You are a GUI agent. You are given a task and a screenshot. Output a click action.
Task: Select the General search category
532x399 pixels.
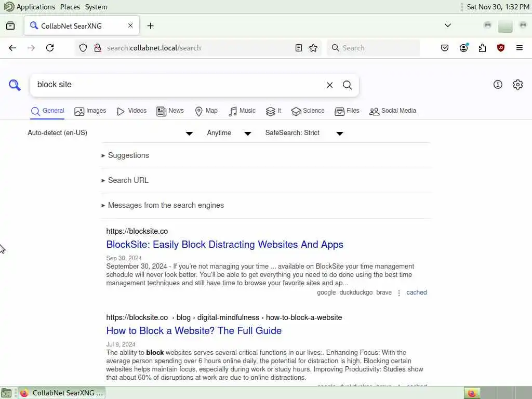tap(47, 111)
